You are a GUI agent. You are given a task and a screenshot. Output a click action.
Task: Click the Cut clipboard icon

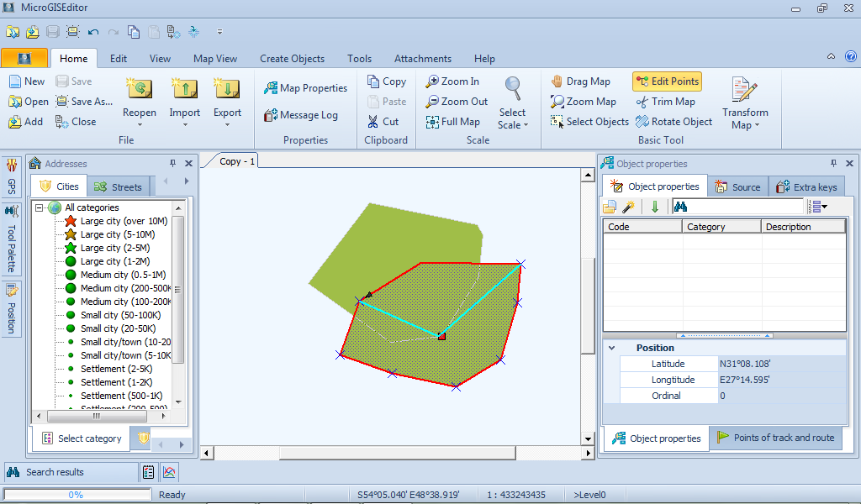tap(372, 122)
